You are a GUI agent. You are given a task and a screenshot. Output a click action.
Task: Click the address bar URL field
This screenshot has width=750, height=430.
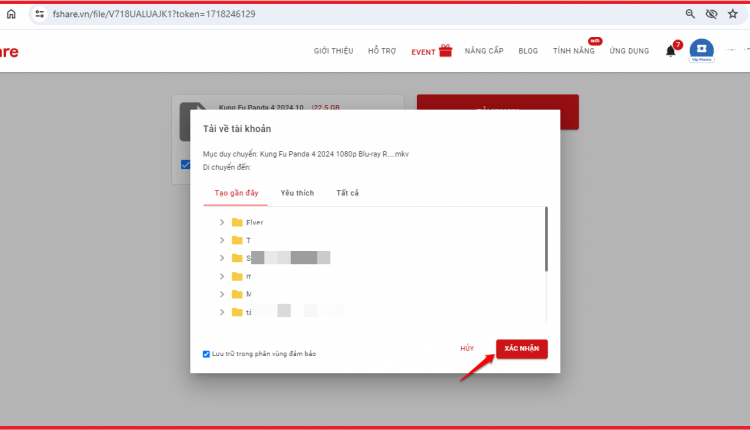tap(354, 14)
